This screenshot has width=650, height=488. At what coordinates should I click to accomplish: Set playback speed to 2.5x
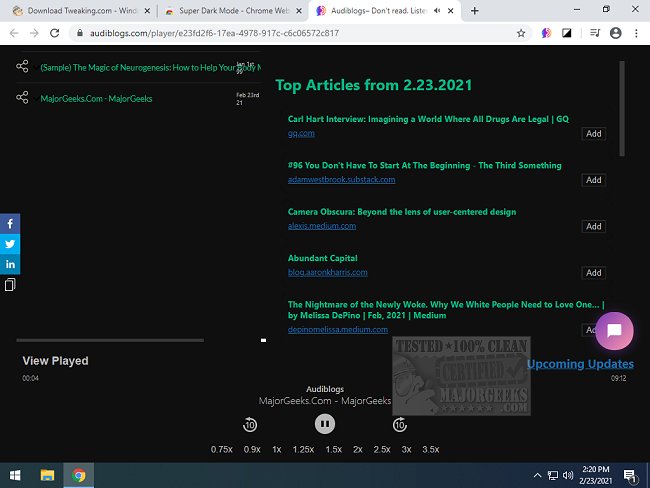[382, 449]
